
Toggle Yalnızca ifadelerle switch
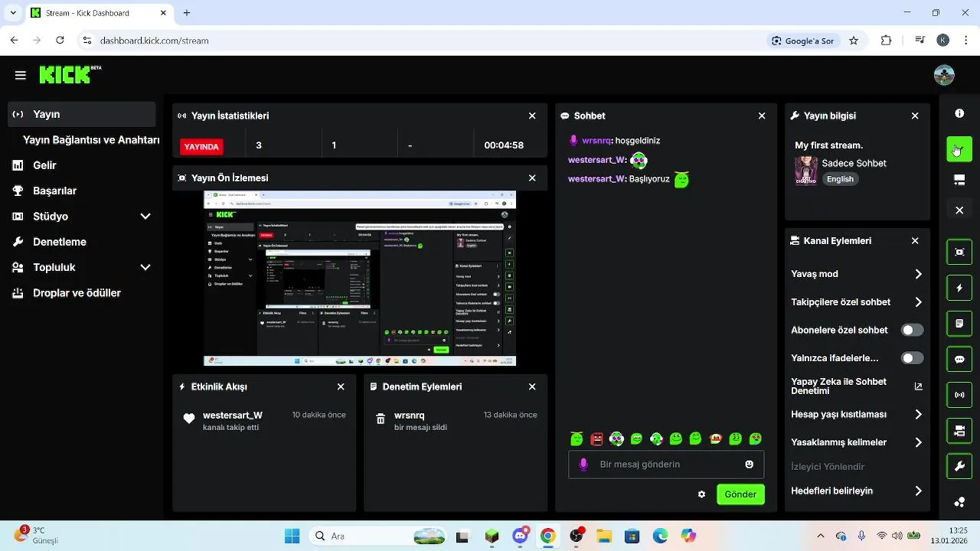coord(912,357)
